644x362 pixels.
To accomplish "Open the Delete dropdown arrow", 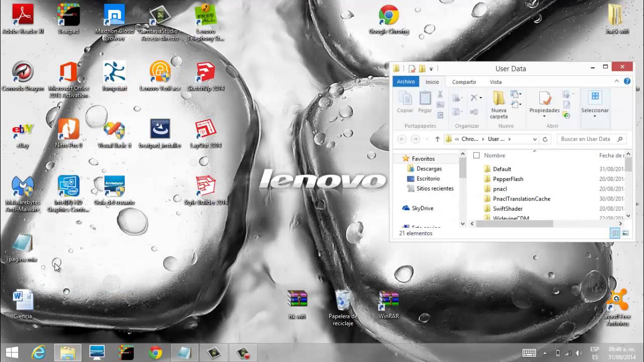I will coord(480,98).
